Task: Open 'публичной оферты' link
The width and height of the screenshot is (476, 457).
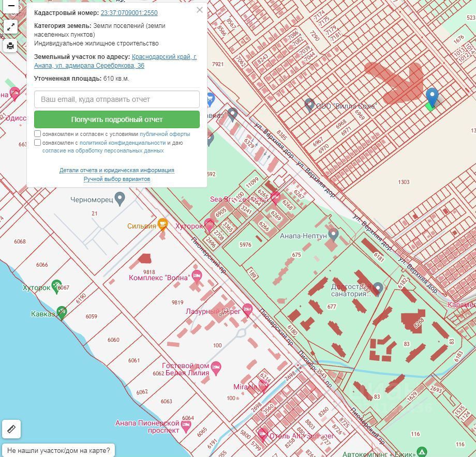Action: (x=165, y=134)
